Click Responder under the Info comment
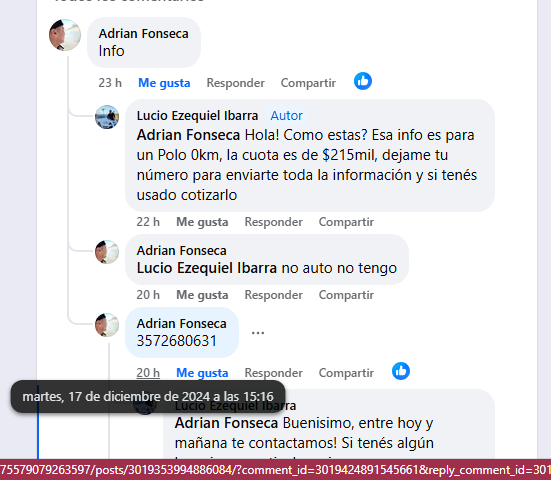The height and width of the screenshot is (480, 551). 235,83
